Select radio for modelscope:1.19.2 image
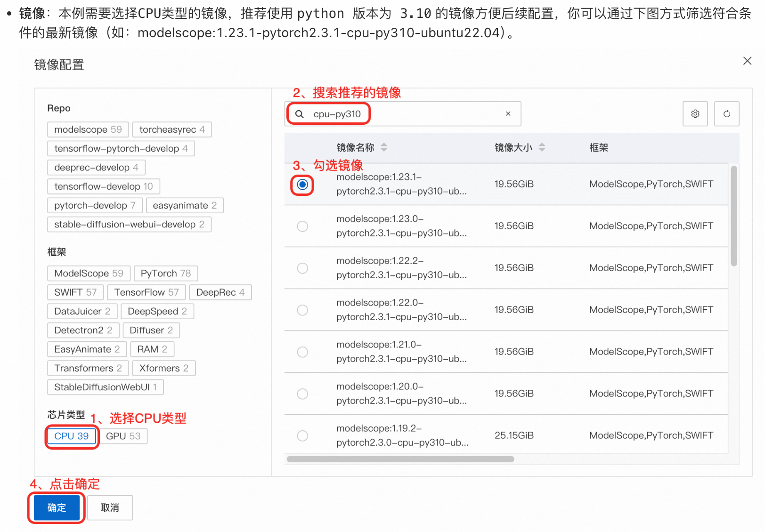The height and width of the screenshot is (532, 765). (302, 435)
